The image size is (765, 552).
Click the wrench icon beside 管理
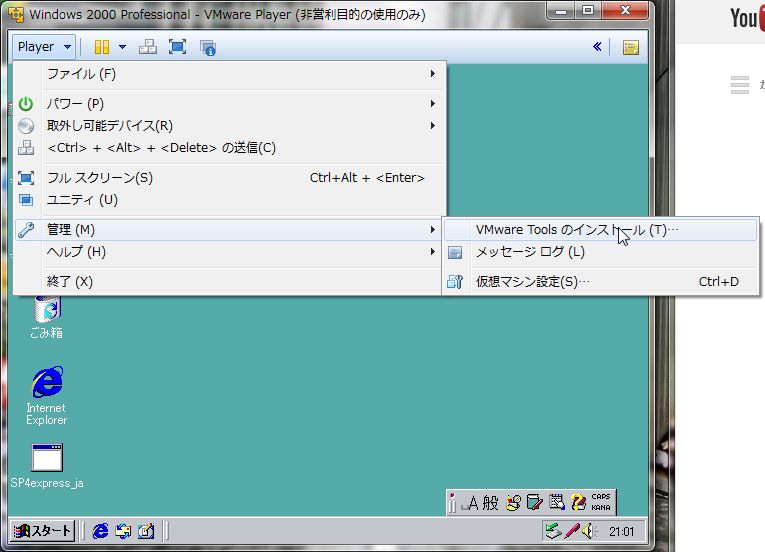pos(26,230)
